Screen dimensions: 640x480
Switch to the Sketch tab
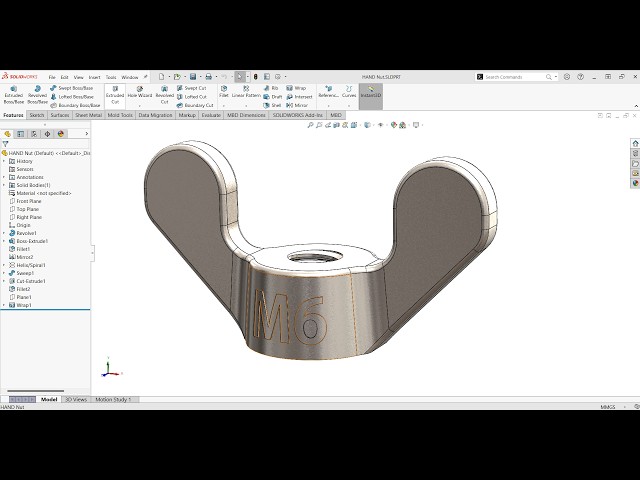[37, 115]
